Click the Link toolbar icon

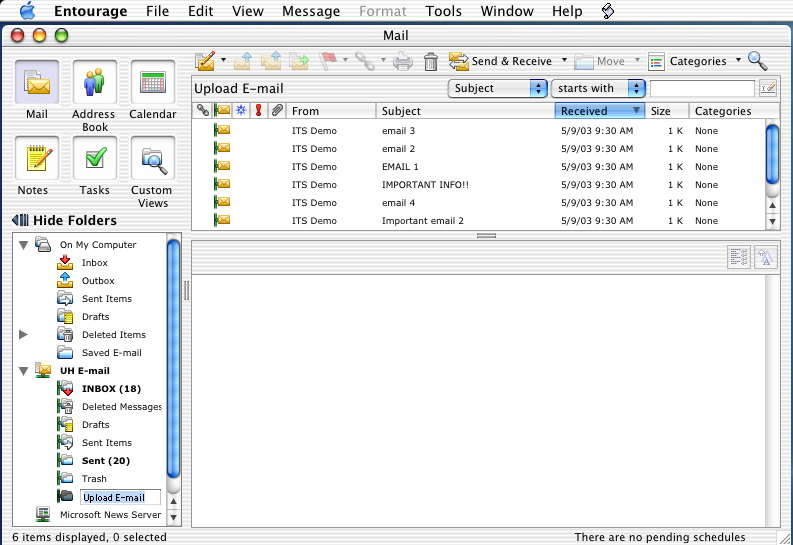coord(365,61)
